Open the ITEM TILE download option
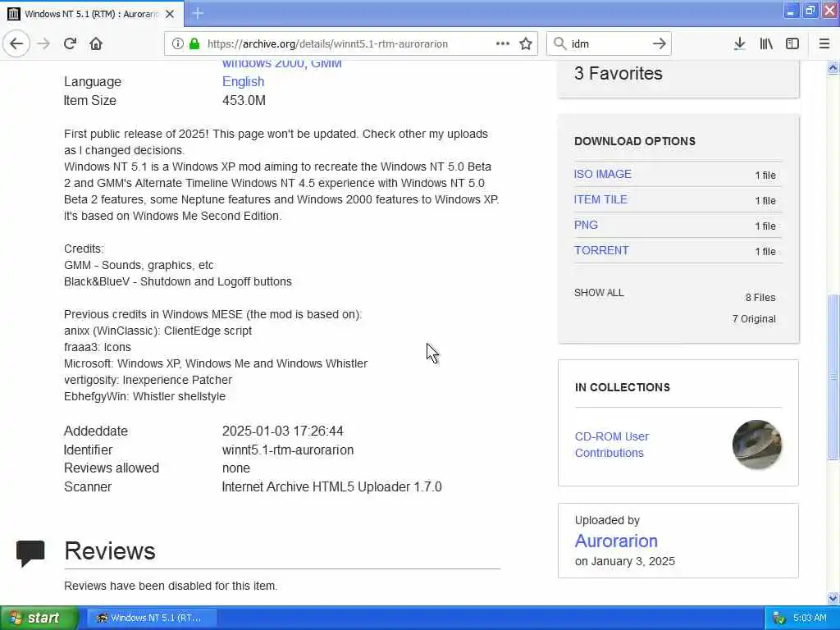 [600, 199]
